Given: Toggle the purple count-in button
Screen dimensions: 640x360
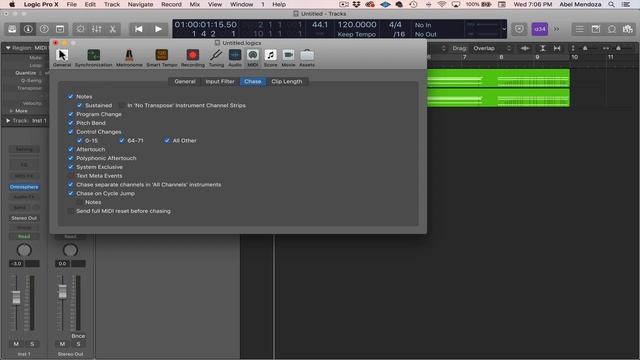Looking at the screenshot, I should (540, 29).
